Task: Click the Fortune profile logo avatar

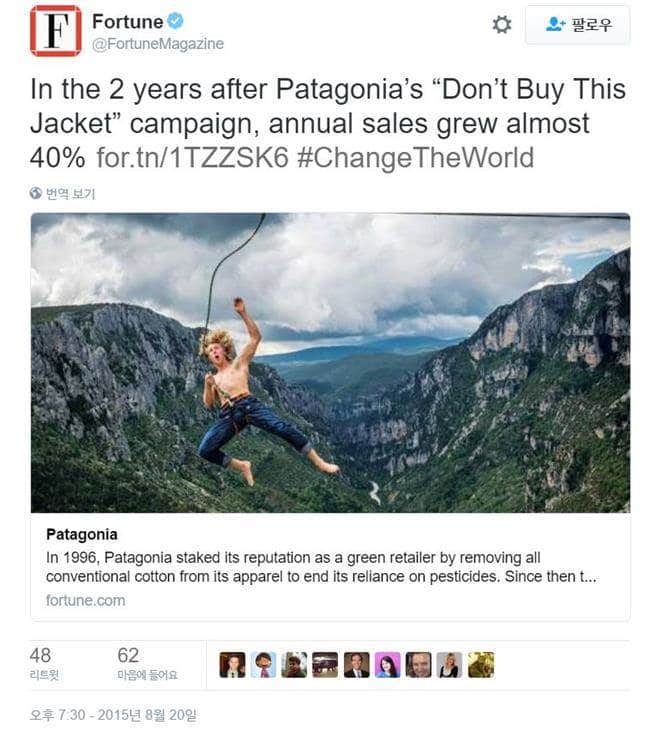Action: 55,31
